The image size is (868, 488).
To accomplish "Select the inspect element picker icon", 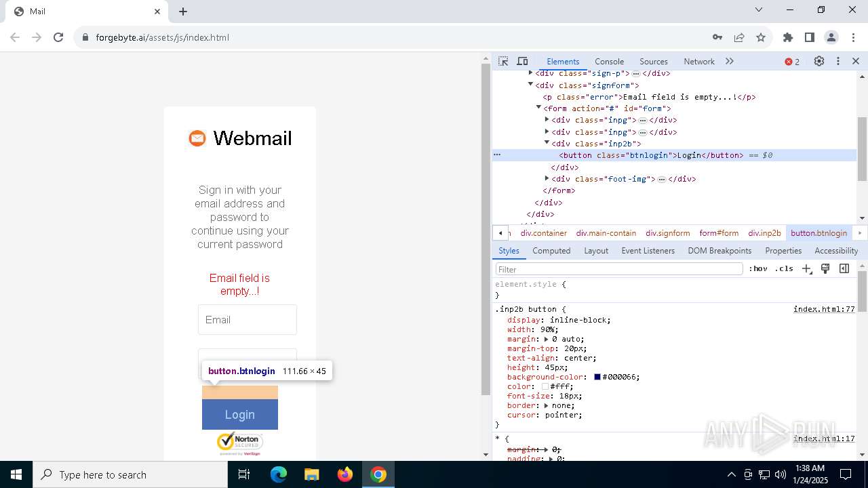I will 503,61.
